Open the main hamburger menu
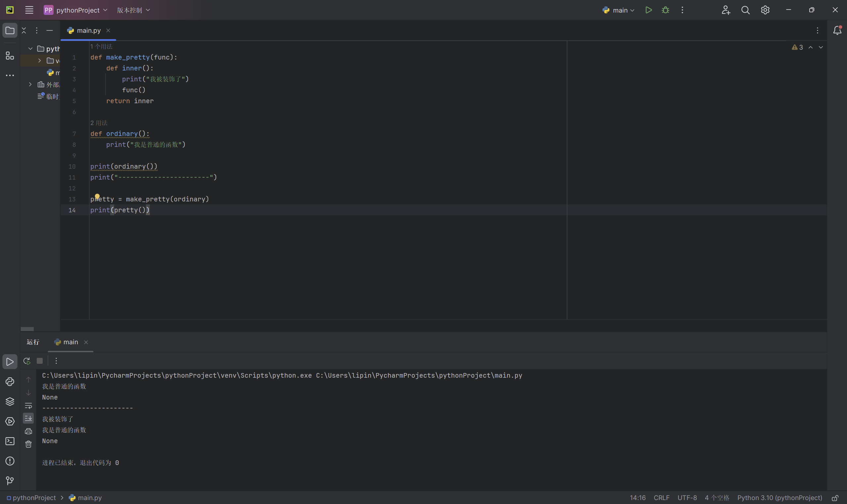 click(x=29, y=10)
